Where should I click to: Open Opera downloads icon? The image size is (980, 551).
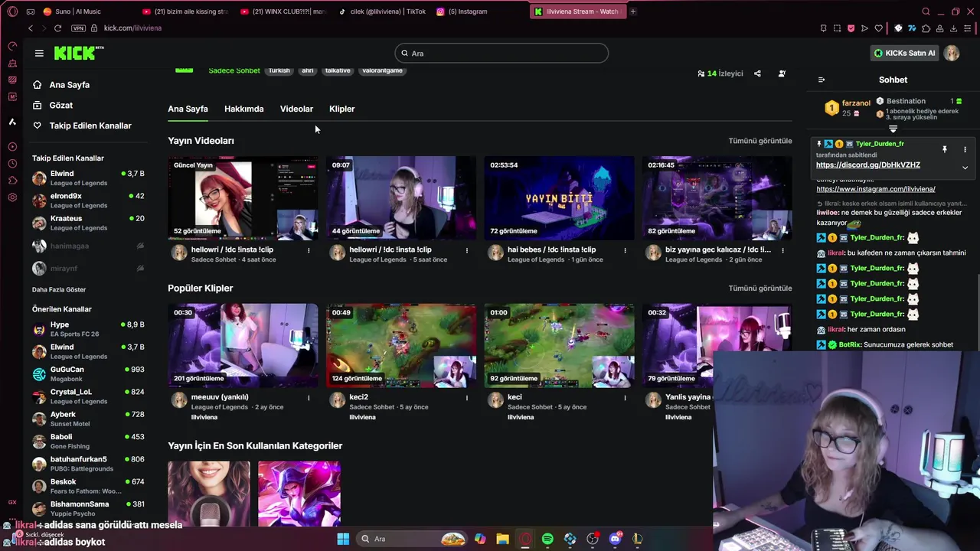point(953,28)
